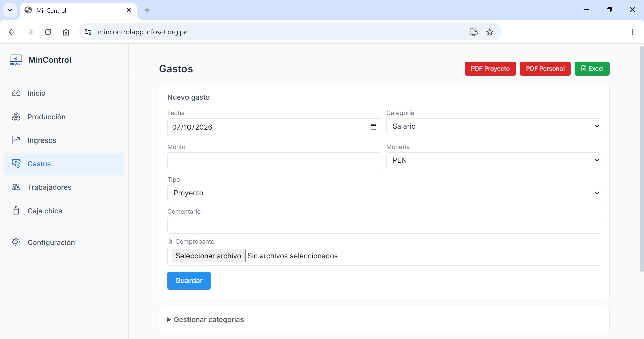
Task: Click the MinControl INFOSET logo
Action: tap(16, 60)
